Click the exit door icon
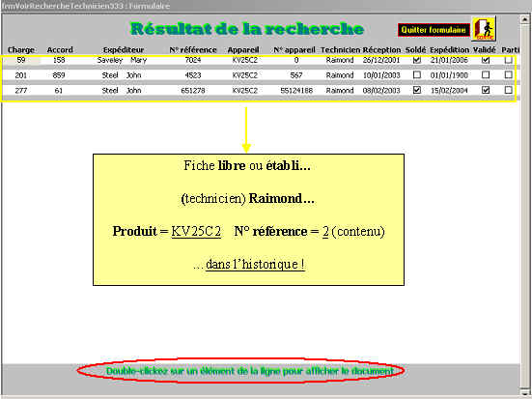The width and height of the screenshot is (532, 399). click(x=484, y=29)
